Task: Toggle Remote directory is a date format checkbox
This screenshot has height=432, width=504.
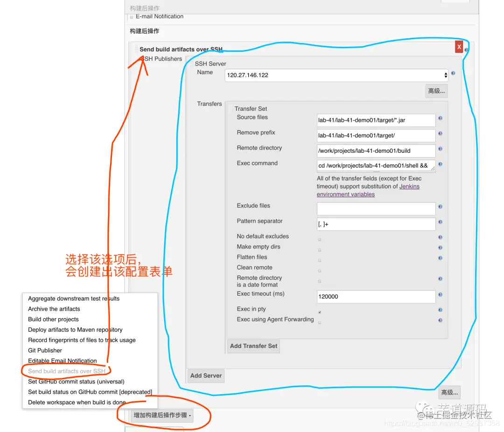Action: [x=320, y=281]
